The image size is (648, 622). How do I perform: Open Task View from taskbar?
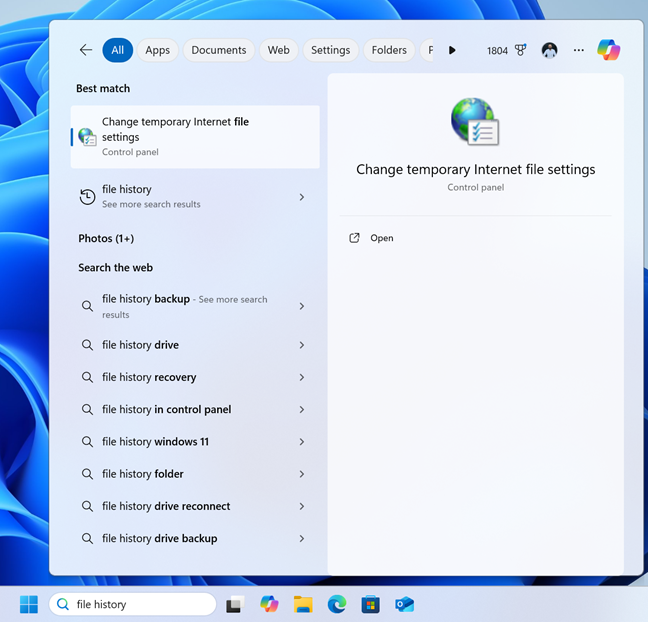click(235, 604)
